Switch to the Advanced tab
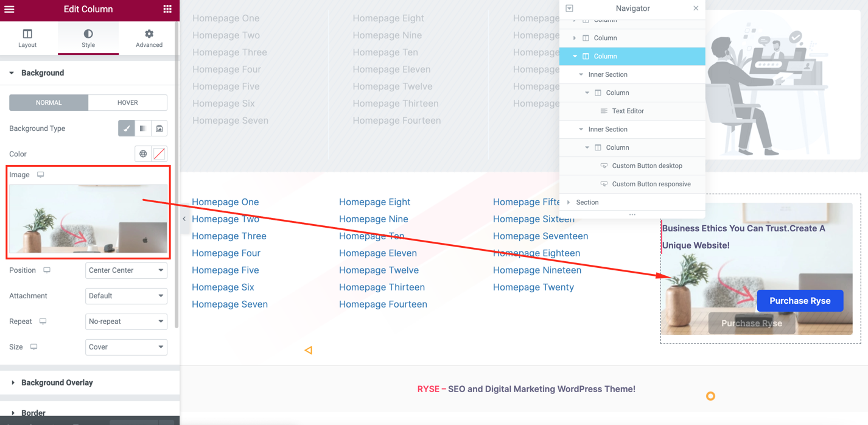868x425 pixels. pyautogui.click(x=149, y=38)
